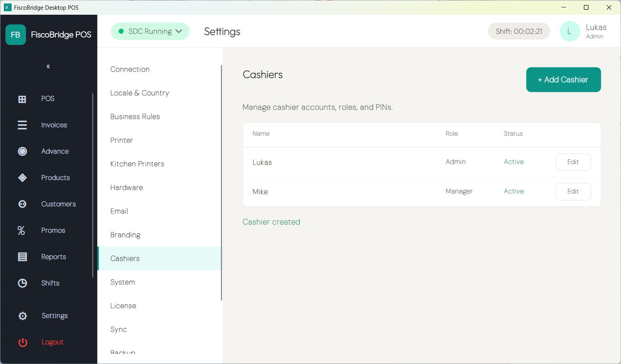Screen dimensions: 621x364
Task: Open the Promos page
Action: tap(53, 230)
